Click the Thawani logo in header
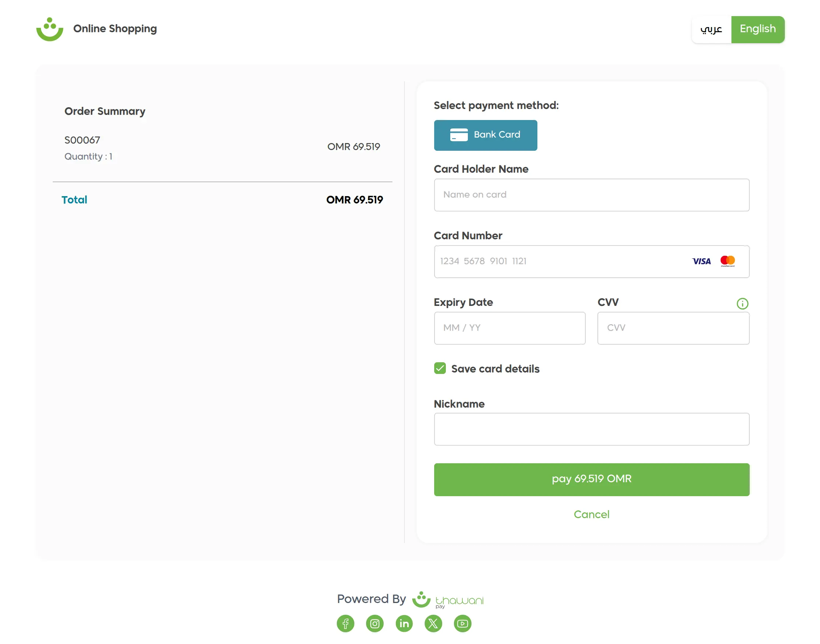This screenshot has height=644, width=820. tap(50, 29)
